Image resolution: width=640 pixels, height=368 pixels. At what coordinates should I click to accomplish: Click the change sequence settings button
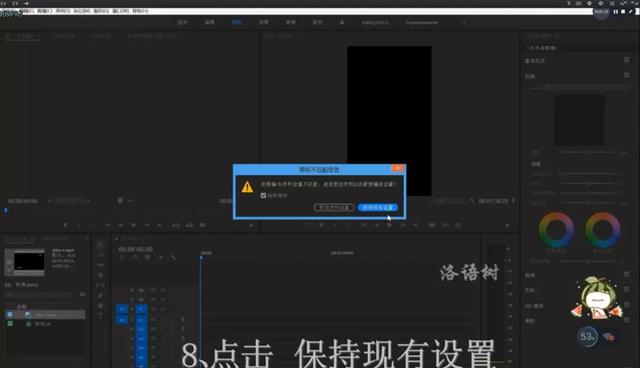333,208
